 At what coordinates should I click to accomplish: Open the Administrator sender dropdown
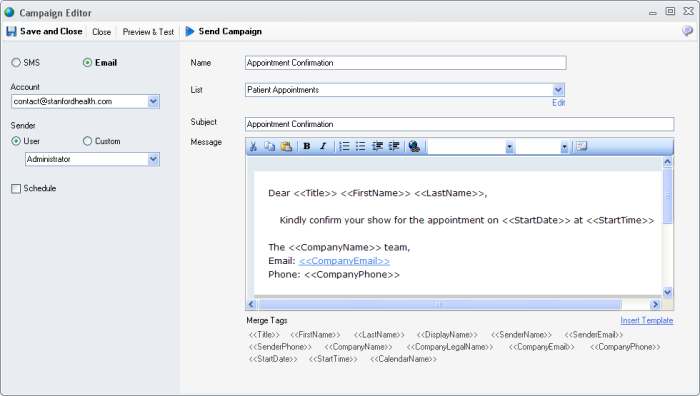click(x=153, y=159)
